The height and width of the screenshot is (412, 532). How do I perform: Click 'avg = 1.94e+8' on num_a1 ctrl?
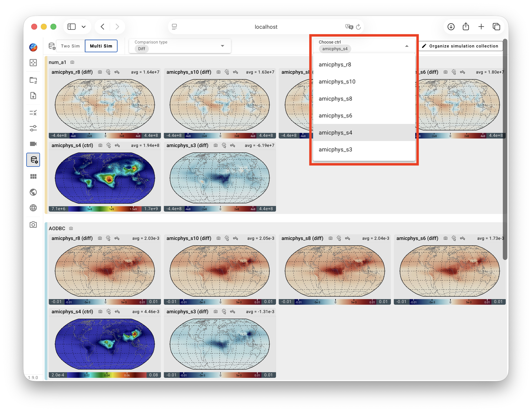coord(145,145)
